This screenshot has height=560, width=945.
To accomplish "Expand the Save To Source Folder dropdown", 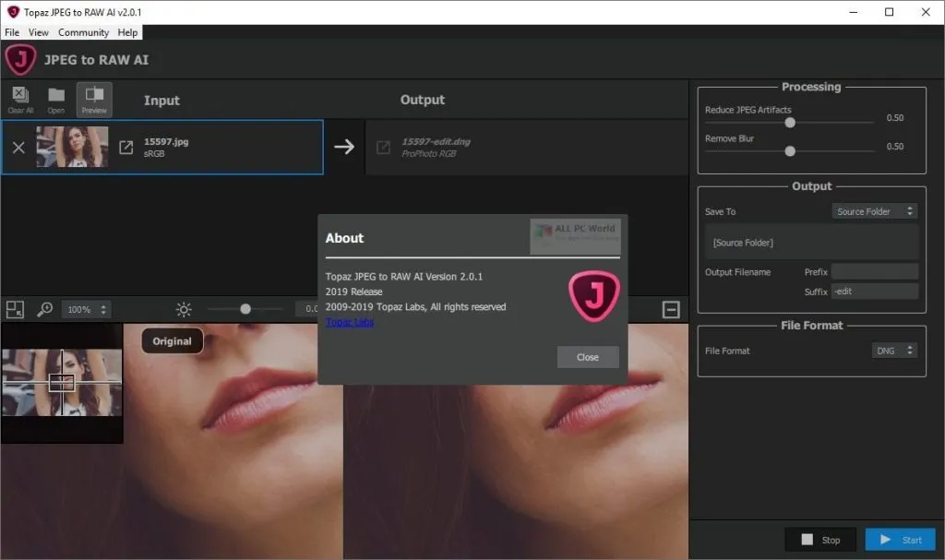I will tap(875, 211).
